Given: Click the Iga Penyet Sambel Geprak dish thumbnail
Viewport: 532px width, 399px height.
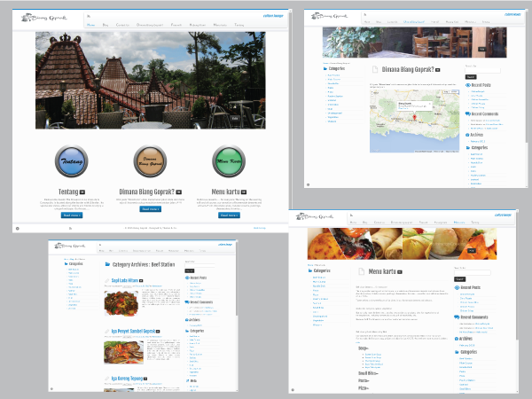Looking at the screenshot, I should [123, 352].
